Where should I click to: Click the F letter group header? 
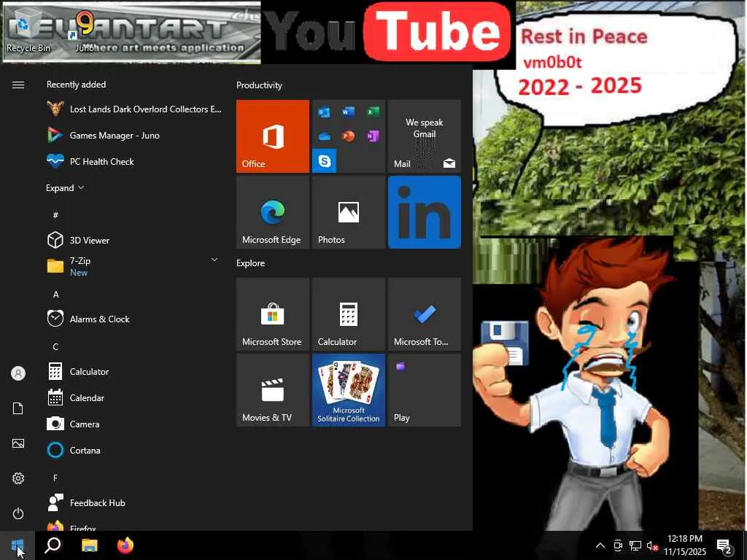55,478
